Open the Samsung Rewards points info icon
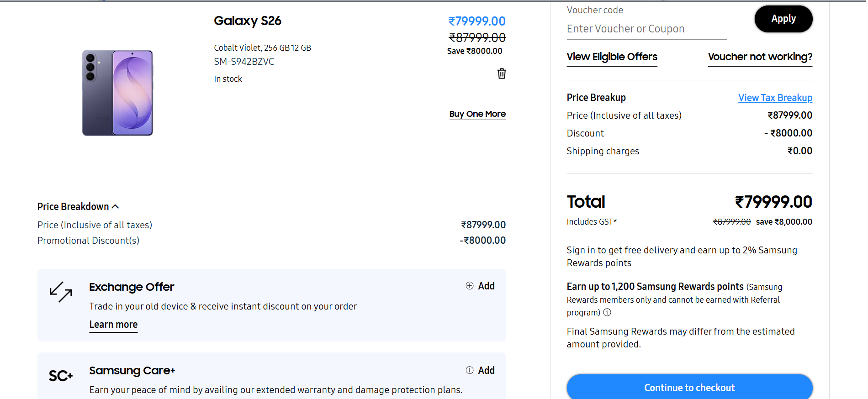This screenshot has height=399, width=868. pyautogui.click(x=607, y=312)
